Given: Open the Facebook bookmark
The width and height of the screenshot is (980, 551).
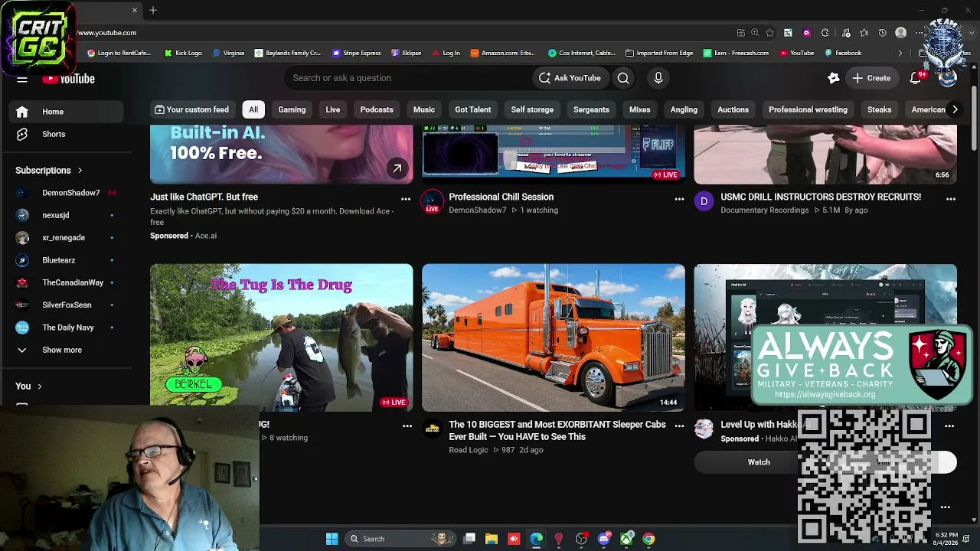Looking at the screenshot, I should click(843, 53).
